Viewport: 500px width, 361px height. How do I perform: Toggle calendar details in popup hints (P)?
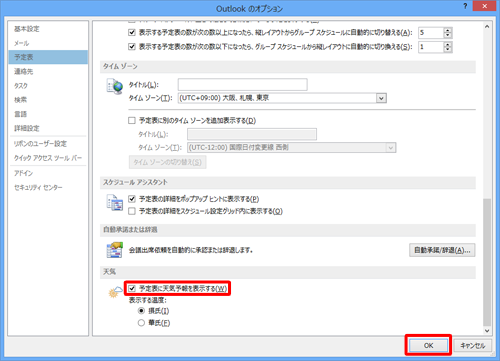(132, 199)
